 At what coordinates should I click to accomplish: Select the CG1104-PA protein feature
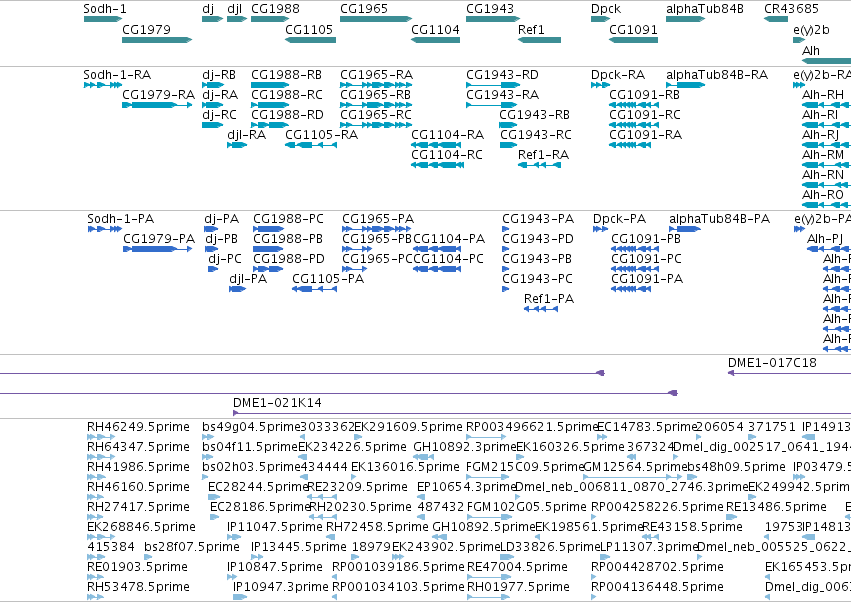(437, 249)
